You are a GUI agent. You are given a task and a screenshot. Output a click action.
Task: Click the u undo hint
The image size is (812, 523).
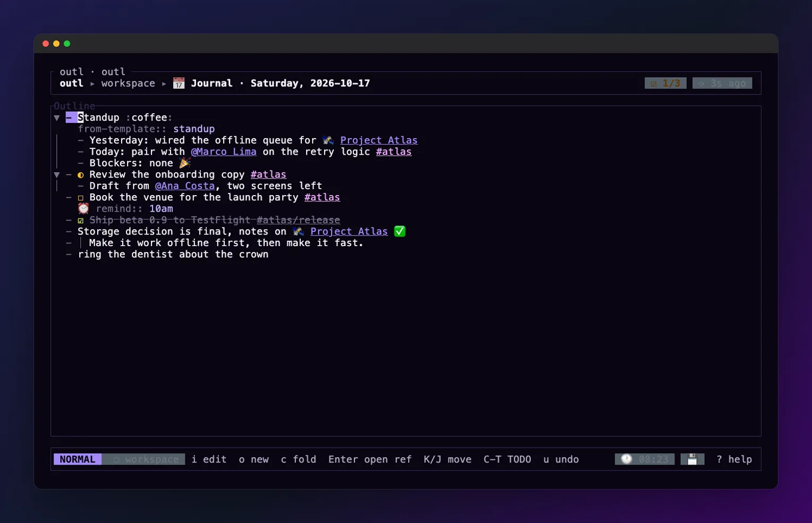tap(561, 459)
